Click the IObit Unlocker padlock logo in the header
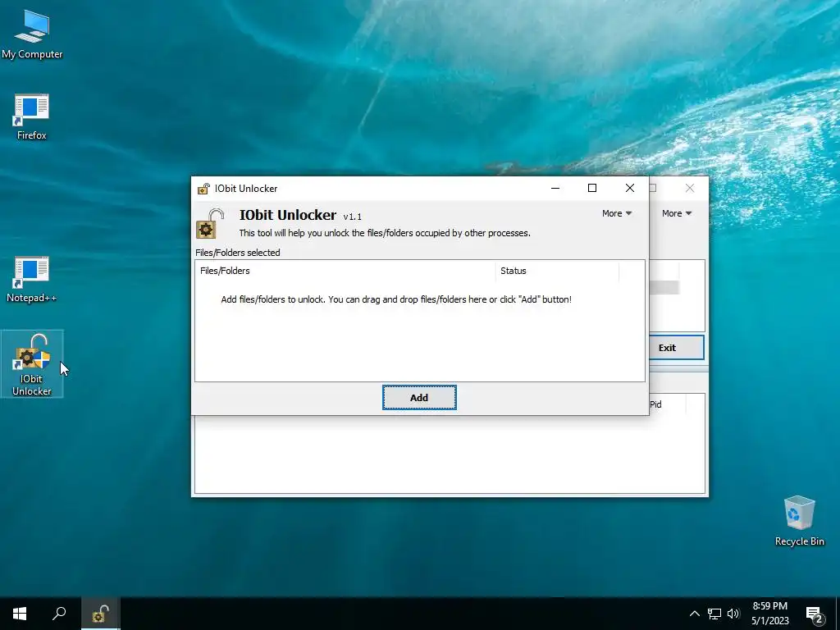The height and width of the screenshot is (630, 840). pos(209,223)
